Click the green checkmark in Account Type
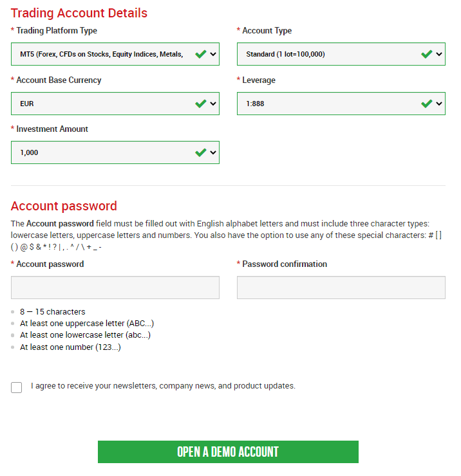 (x=426, y=54)
